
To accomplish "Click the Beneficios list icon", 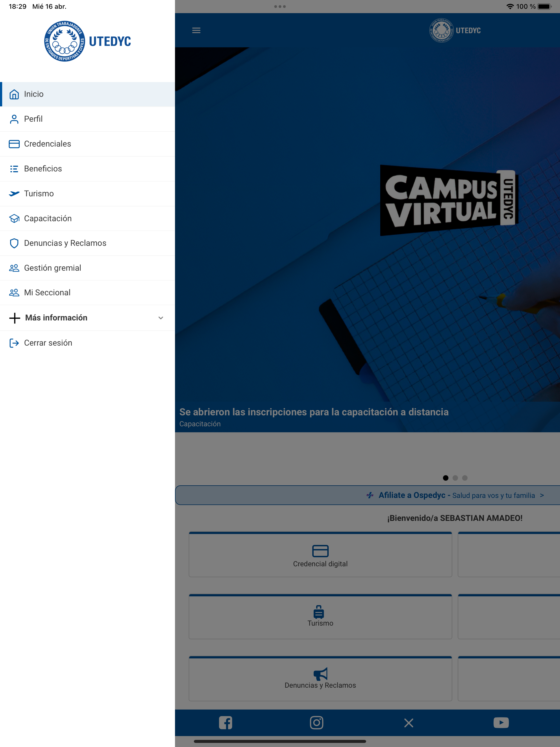I will [14, 169].
